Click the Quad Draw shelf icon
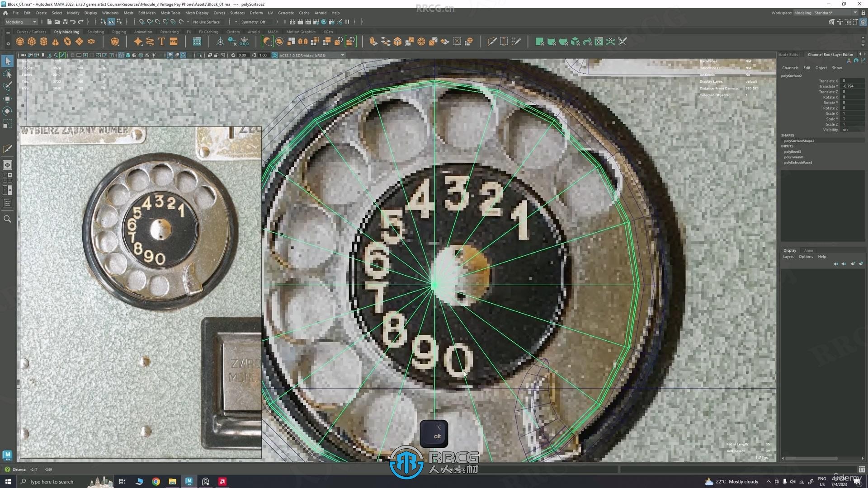This screenshot has height=488, width=868. coord(516,42)
